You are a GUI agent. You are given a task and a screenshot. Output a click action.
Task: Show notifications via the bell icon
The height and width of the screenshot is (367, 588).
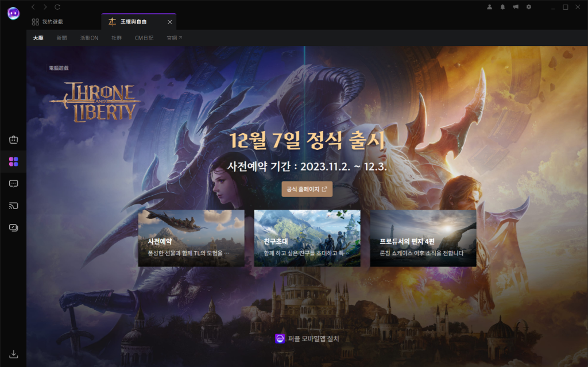click(x=502, y=7)
